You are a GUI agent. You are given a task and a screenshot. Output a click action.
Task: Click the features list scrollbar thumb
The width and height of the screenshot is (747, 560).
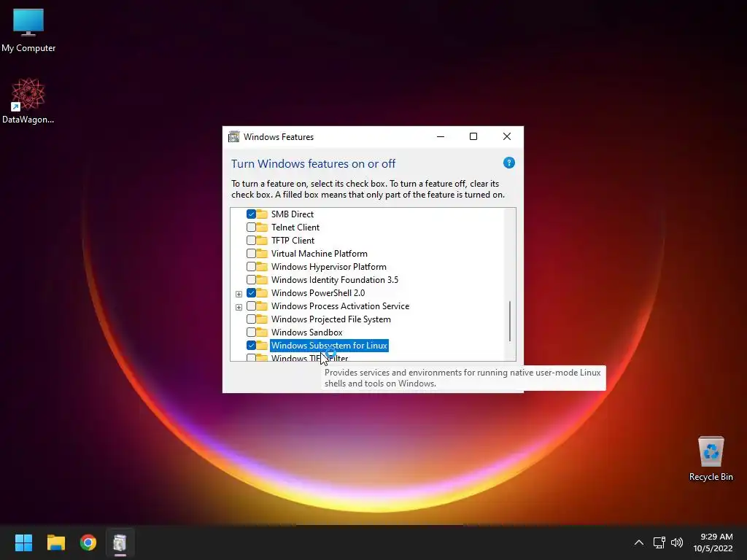tap(510, 321)
